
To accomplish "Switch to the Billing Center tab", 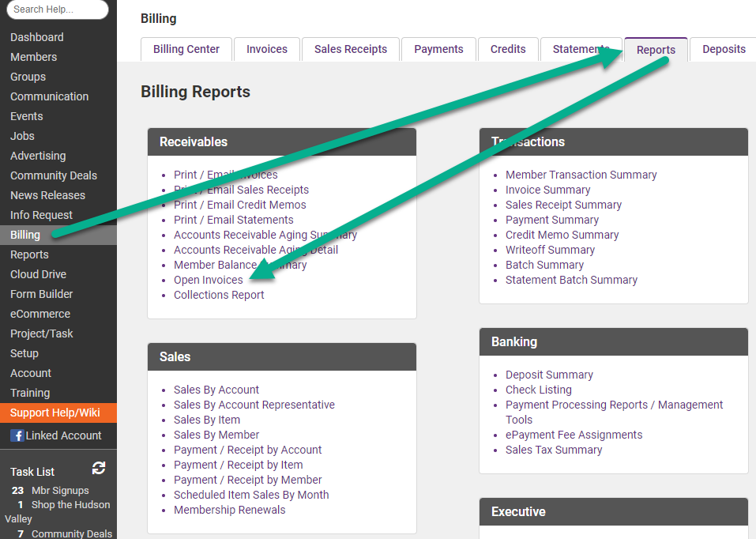I will point(186,49).
